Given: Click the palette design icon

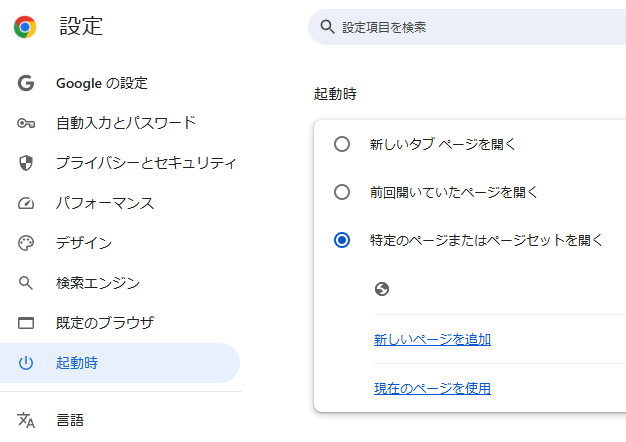Looking at the screenshot, I should 26,243.
